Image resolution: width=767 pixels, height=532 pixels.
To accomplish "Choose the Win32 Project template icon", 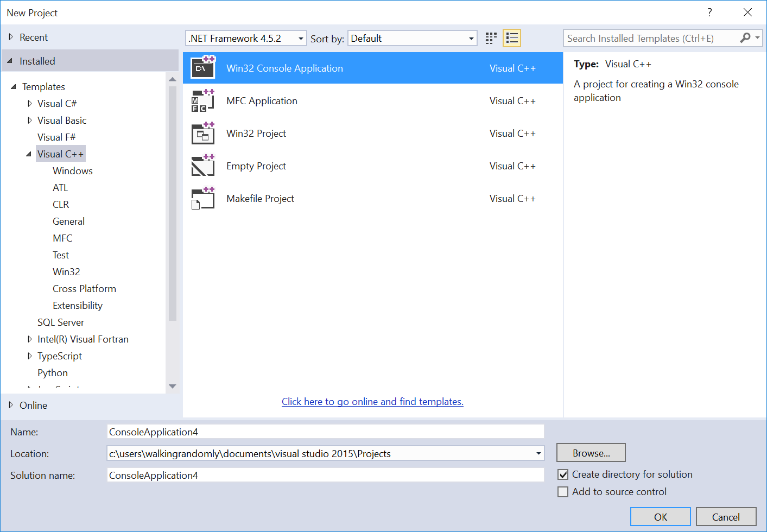I will point(202,133).
